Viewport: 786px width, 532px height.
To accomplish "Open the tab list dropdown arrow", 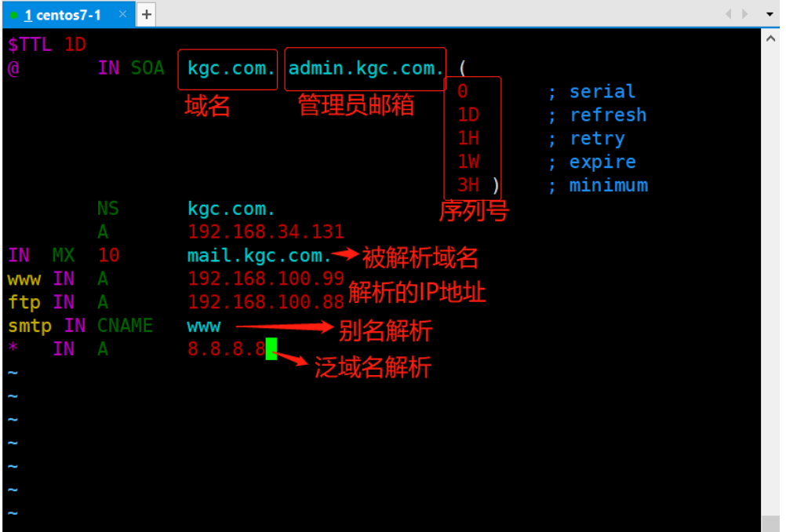I will [x=770, y=15].
